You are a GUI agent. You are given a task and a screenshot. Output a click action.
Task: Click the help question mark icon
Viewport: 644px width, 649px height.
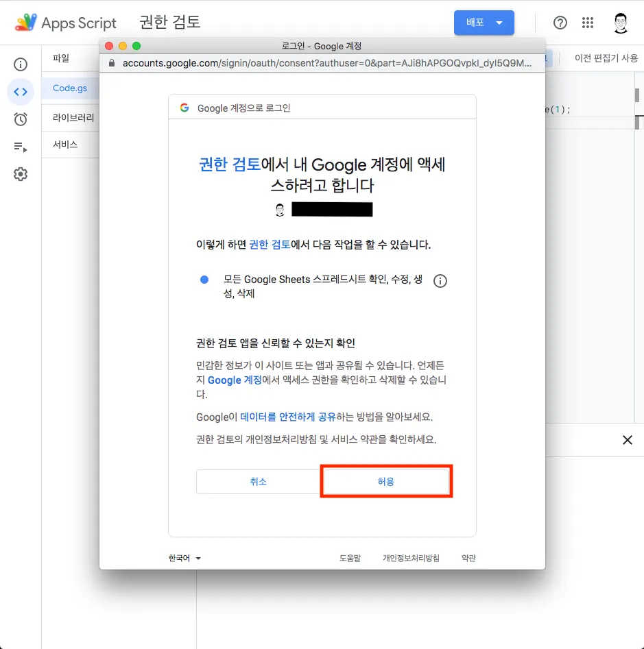[x=560, y=23]
